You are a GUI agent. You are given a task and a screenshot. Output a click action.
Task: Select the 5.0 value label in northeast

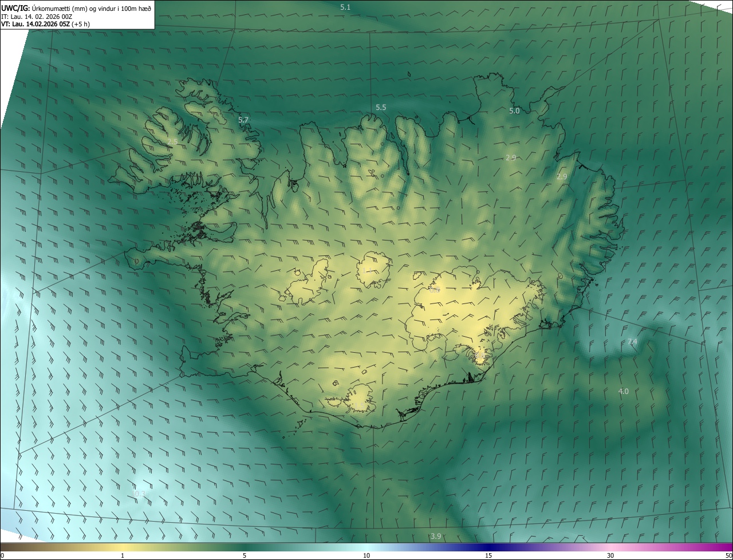click(x=514, y=111)
